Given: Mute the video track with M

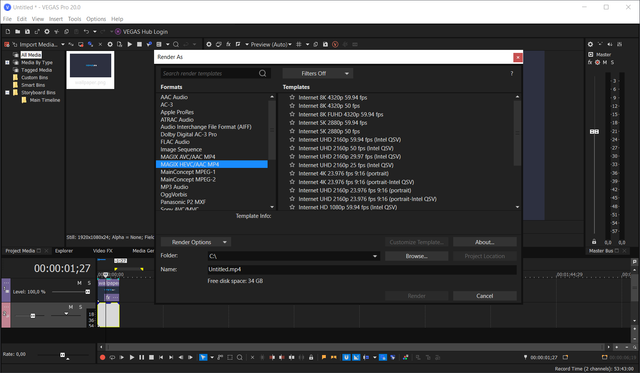Looking at the screenshot, I should (x=79, y=283).
